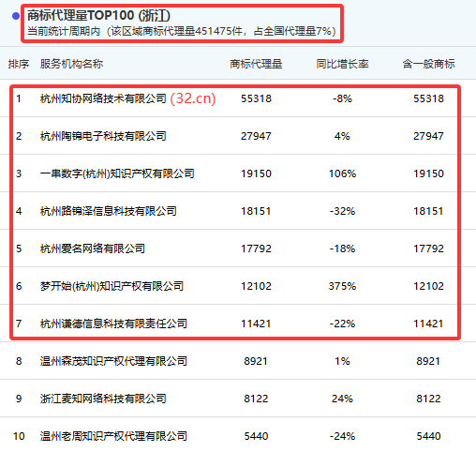Open 杭州知协网络技术有限公司 company entry
This screenshot has width=476, height=452.
click(x=103, y=98)
